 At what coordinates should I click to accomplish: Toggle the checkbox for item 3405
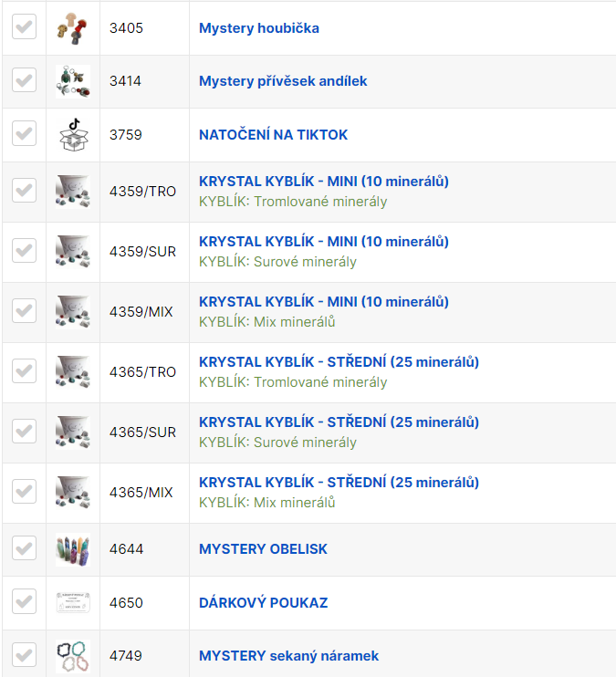click(24, 27)
